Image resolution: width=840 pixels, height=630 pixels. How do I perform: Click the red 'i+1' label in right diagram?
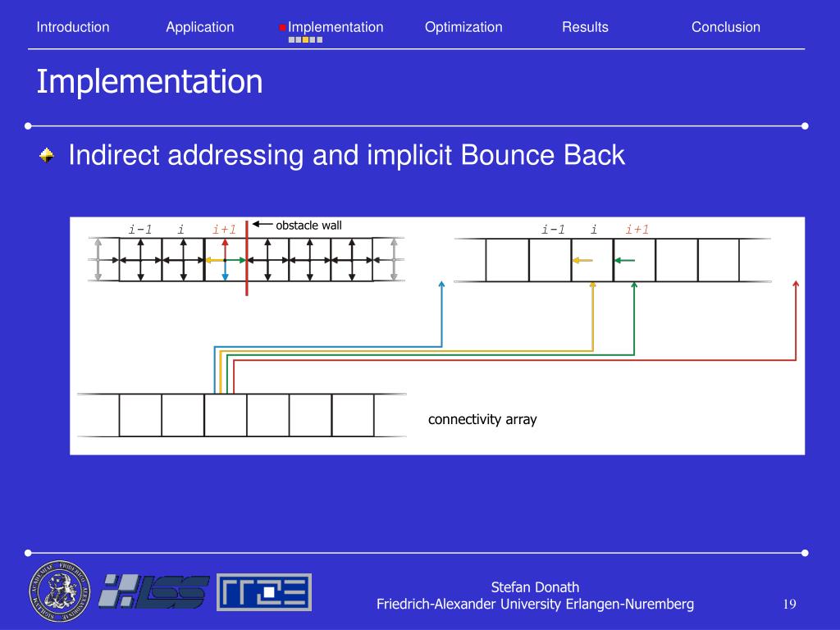(637, 230)
